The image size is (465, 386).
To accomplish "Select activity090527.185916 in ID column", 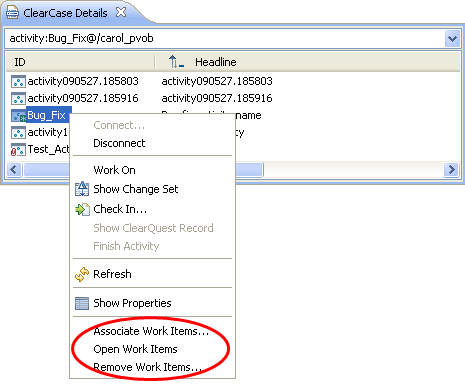I will (83, 98).
